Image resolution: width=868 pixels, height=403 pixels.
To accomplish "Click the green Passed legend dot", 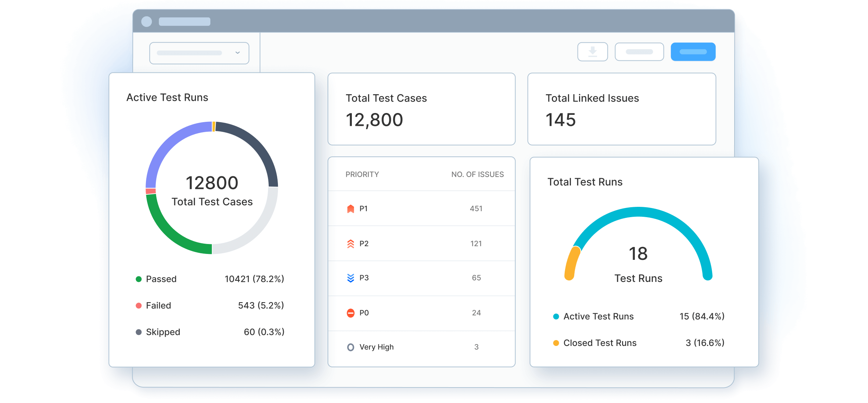I will point(139,279).
